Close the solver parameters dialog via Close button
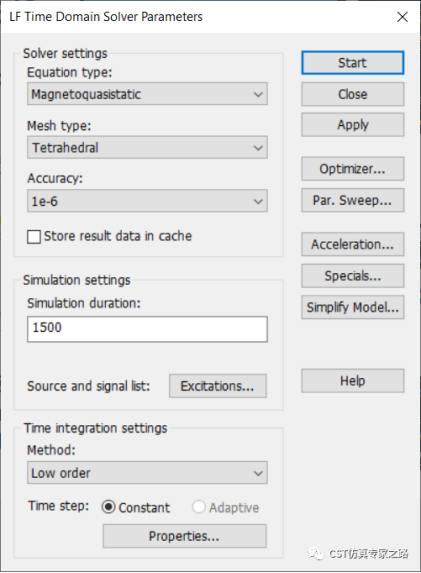421x573 pixels. (x=353, y=94)
